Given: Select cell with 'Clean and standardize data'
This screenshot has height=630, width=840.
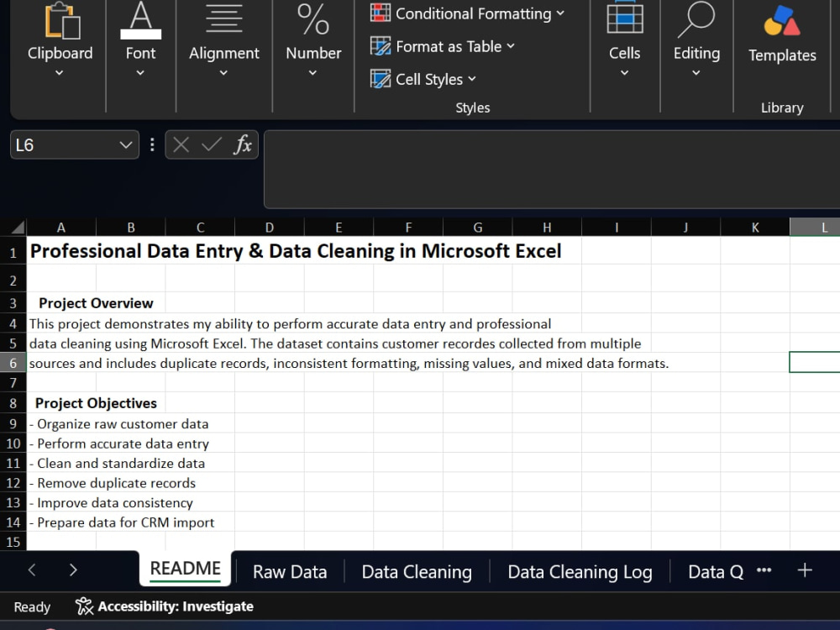Looking at the screenshot, I should point(117,464).
